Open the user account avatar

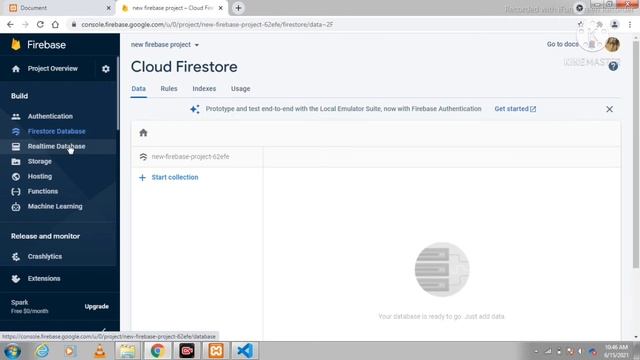612,44
